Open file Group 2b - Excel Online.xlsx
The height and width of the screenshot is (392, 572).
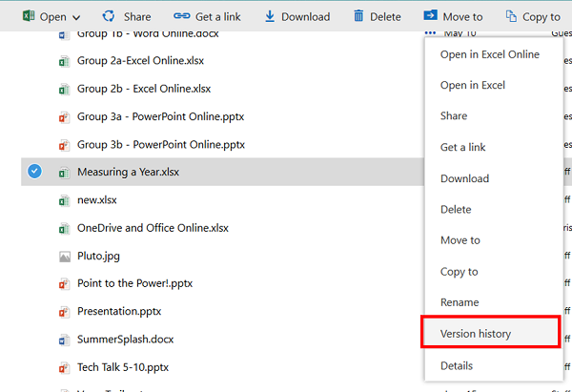pos(144,89)
